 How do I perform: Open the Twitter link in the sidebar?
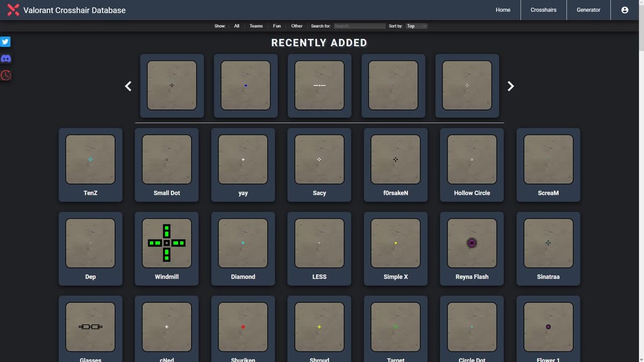pyautogui.click(x=5, y=42)
